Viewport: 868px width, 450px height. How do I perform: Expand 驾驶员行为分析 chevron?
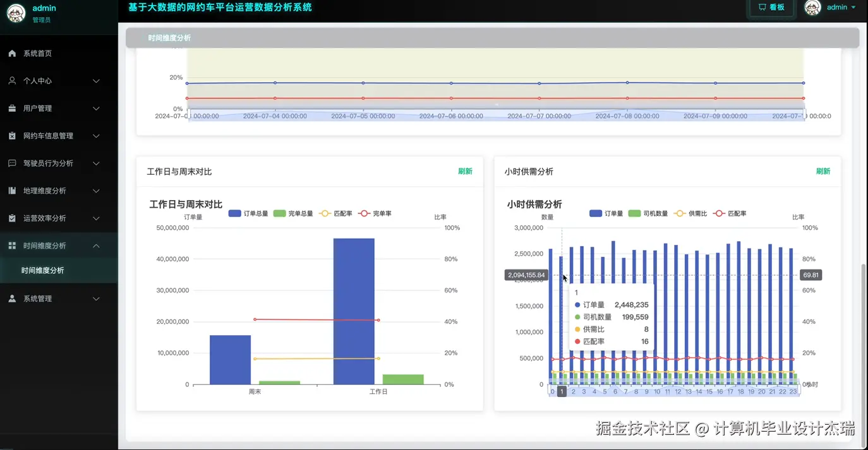coord(96,163)
